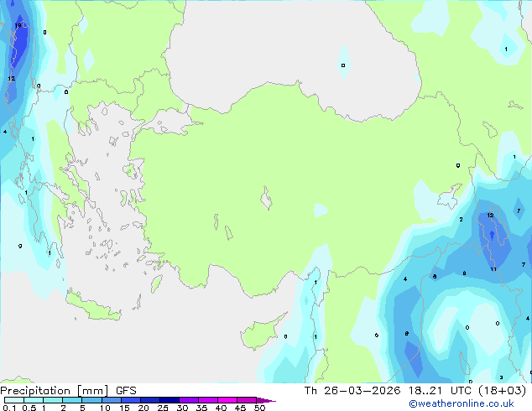Click the 30–35 mm purple legend swatch
Screen dimensions: 532x411
coord(188,400)
